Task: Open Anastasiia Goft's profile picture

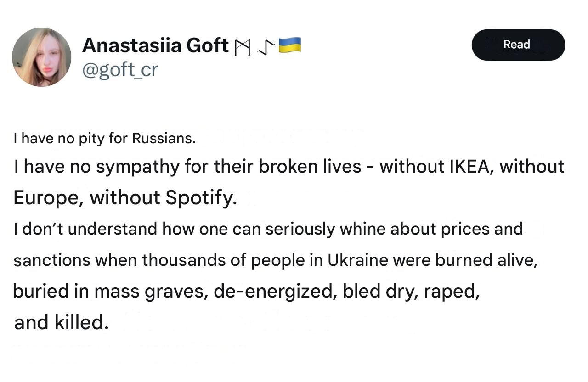Action: pyautogui.click(x=42, y=57)
